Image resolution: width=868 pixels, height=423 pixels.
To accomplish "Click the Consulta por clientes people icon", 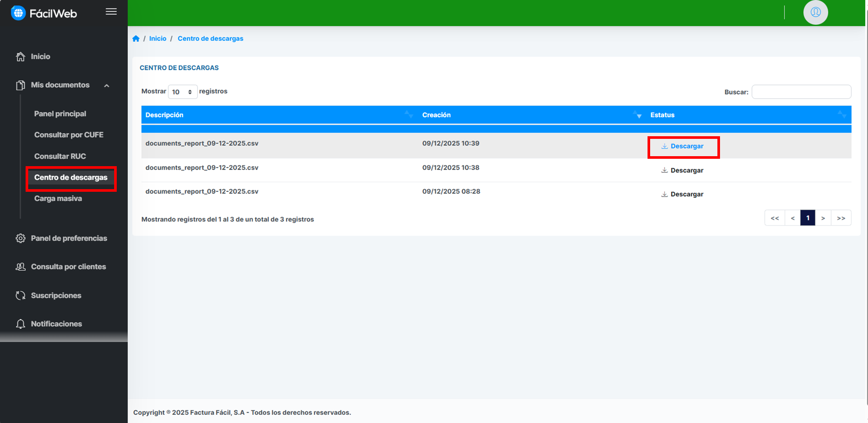I will pos(20,267).
